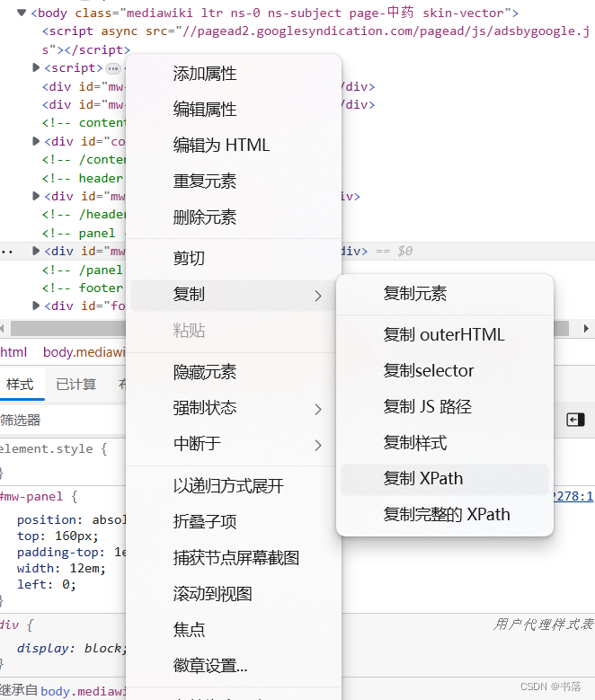Select 编辑为 HTML menu entry
The image size is (595, 700).
(x=234, y=146)
